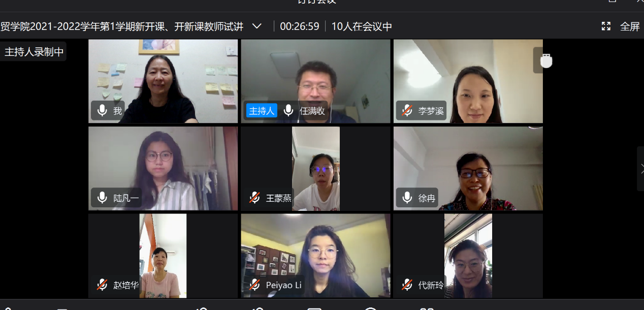The image size is (644, 310).
Task: Click the 00:26:59 meeting timer
Action: pyautogui.click(x=300, y=26)
